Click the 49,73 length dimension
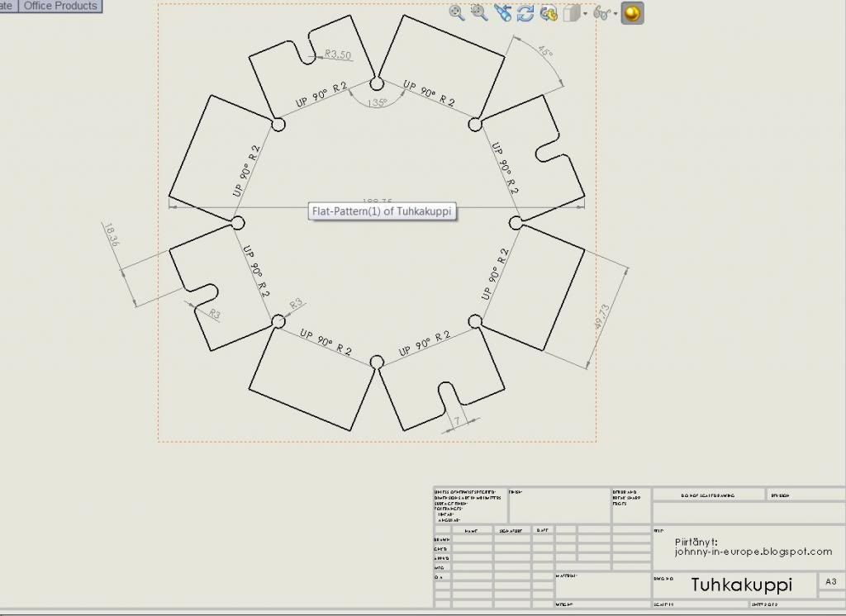Viewport: 846px width, 616px height. point(603,318)
